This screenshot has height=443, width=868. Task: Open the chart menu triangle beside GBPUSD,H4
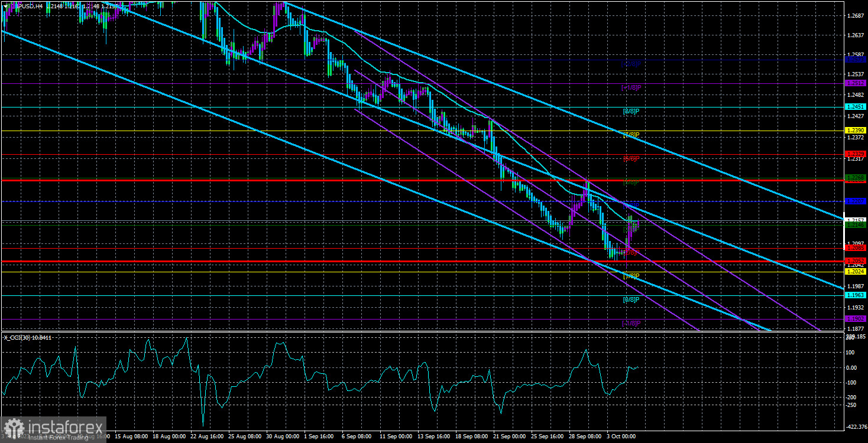[6, 6]
